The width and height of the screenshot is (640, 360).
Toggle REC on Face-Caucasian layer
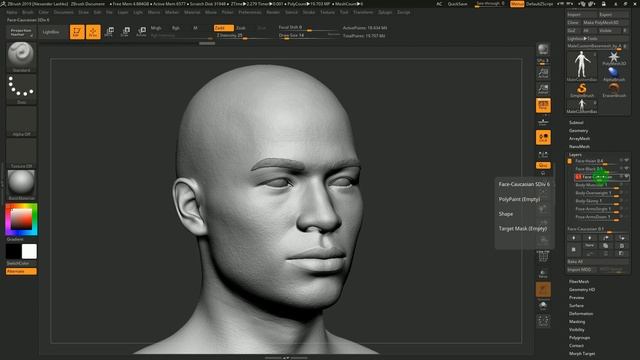point(578,177)
